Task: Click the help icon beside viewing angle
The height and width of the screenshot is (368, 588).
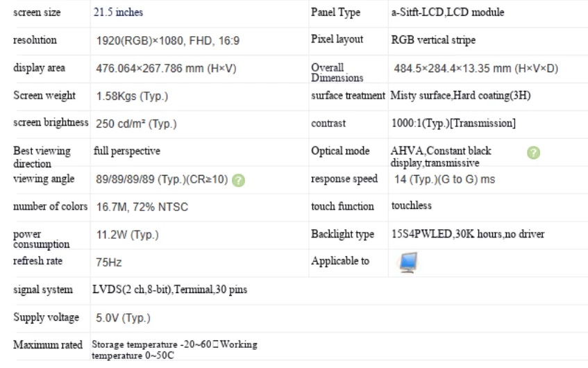Action: 238,181
